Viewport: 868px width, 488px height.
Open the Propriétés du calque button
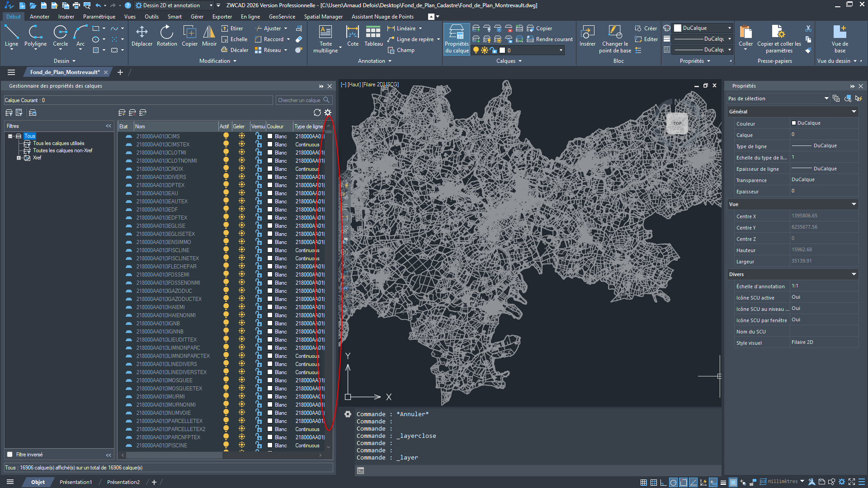pos(457,39)
